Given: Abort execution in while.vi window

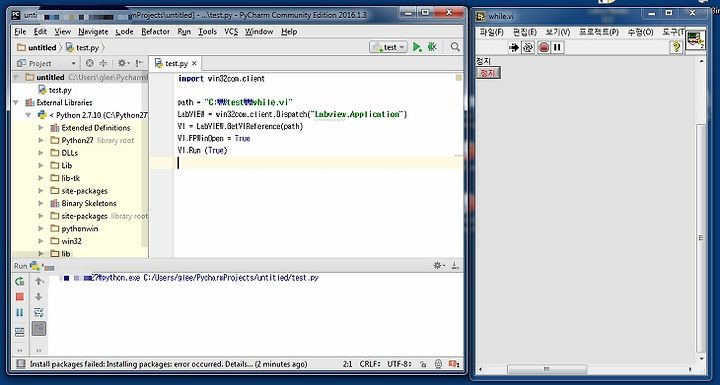Looking at the screenshot, I should (544, 47).
